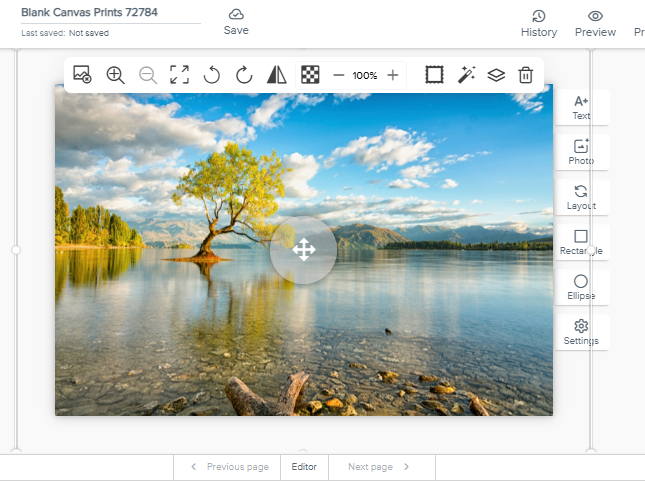Open the border frame tool
The width and height of the screenshot is (645, 481).
tap(434, 75)
